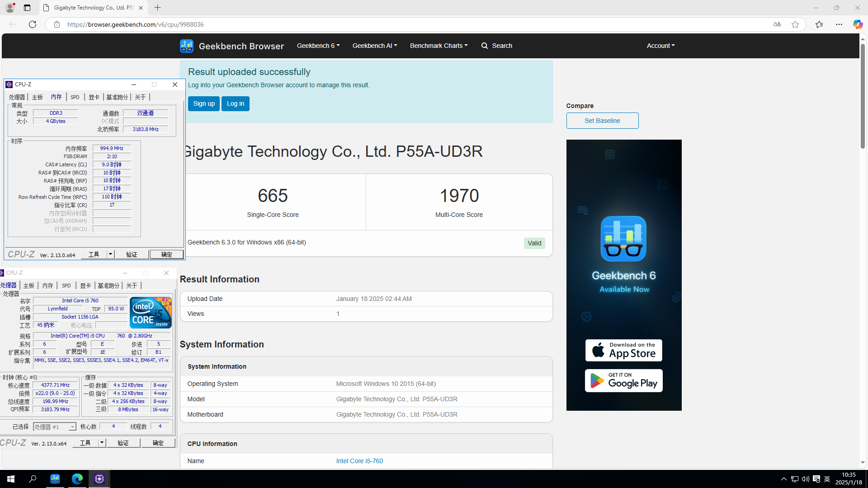Click Windows Start button
This screenshot has height=488, width=868.
[11, 479]
